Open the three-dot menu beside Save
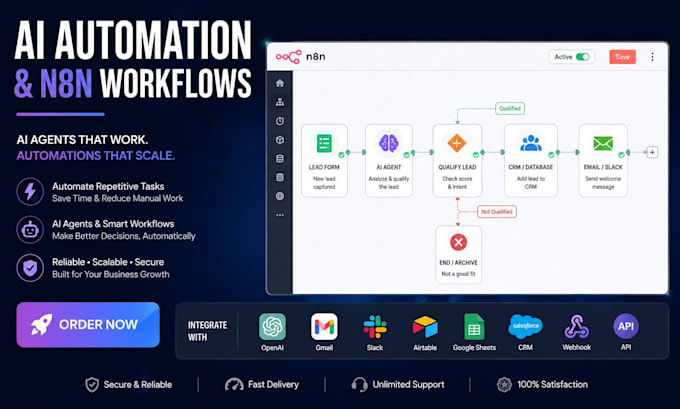The image size is (680, 409). [652, 57]
